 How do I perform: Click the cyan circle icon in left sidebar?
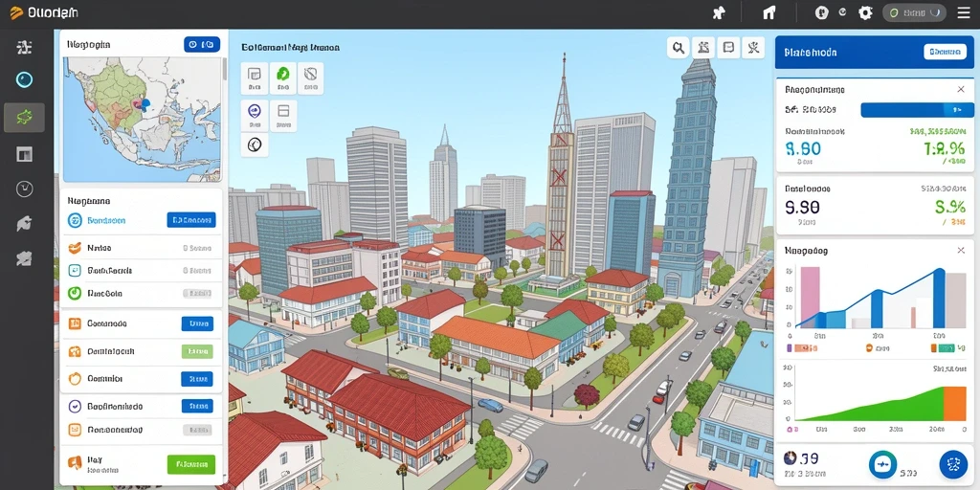point(24,79)
